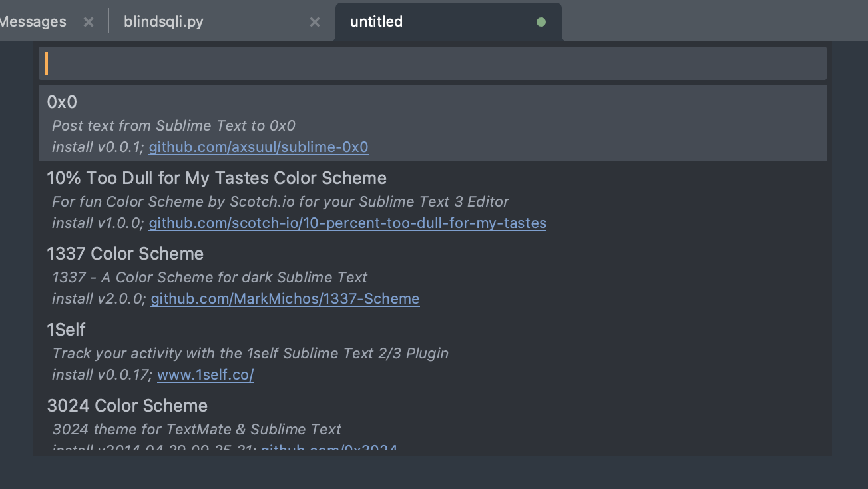Close the blindsqli.py tab
The image size is (868, 489).
coord(315,22)
